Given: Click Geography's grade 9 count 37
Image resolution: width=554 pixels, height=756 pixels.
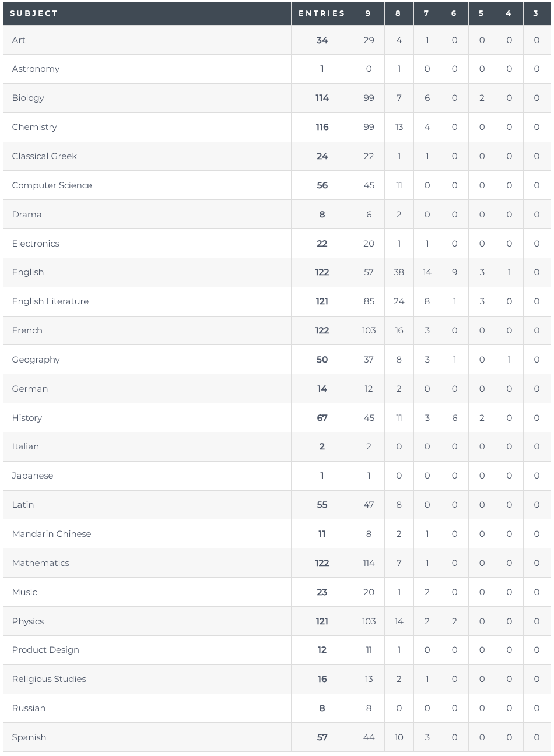Looking at the screenshot, I should tap(369, 360).
